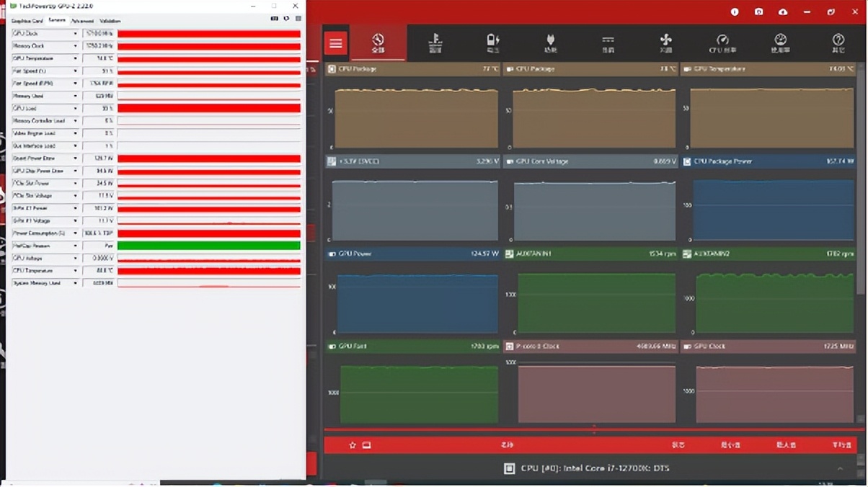
Task: Click the GPU Power graph panel
Action: tap(417, 303)
